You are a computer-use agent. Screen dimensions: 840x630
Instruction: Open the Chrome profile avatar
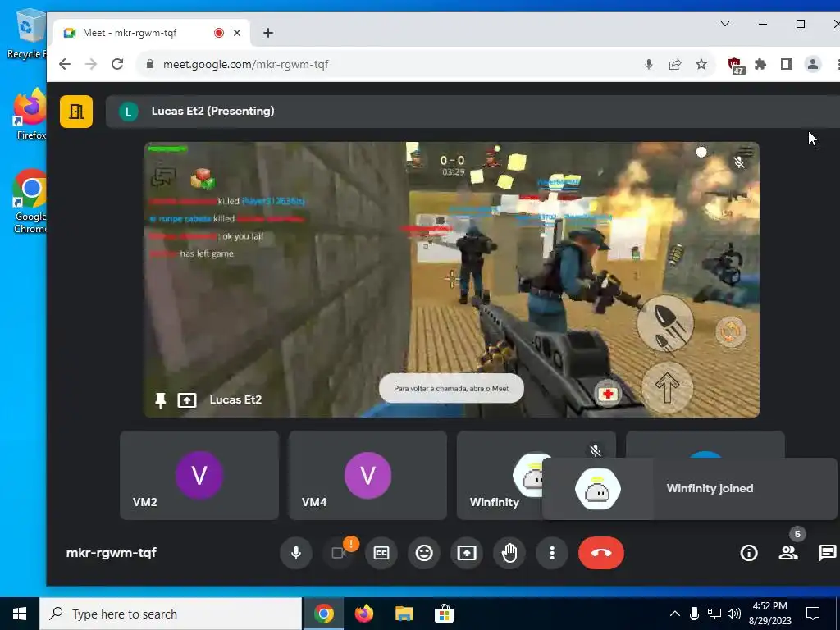click(813, 64)
